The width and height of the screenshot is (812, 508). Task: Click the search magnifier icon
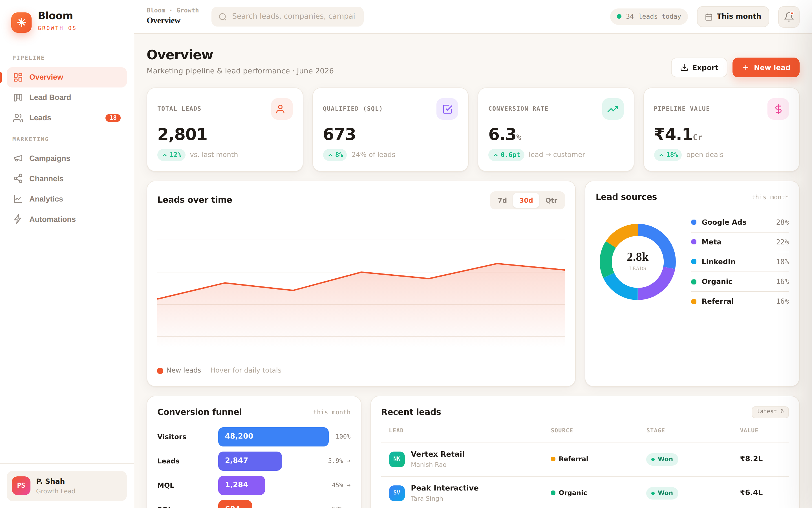click(x=222, y=17)
